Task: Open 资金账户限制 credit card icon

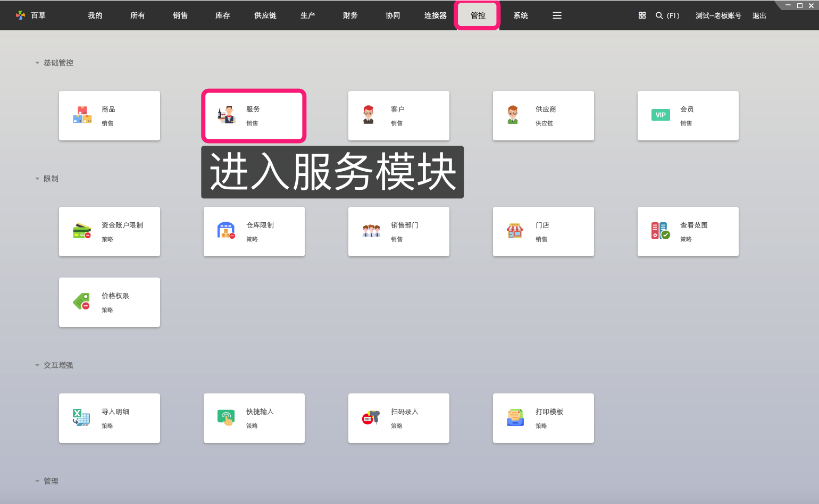Action: [82, 231]
